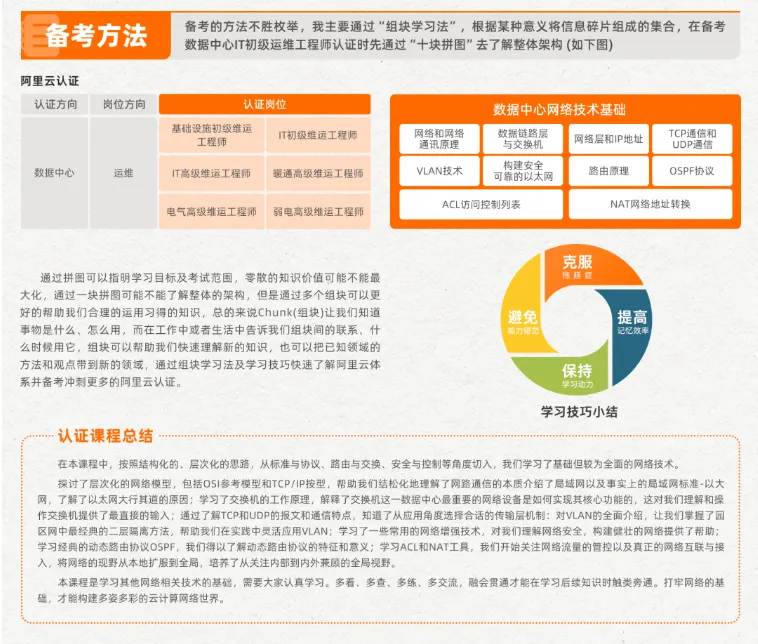Choose IT高级维运工程师 cell
The width and height of the screenshot is (758, 644).
(x=212, y=173)
